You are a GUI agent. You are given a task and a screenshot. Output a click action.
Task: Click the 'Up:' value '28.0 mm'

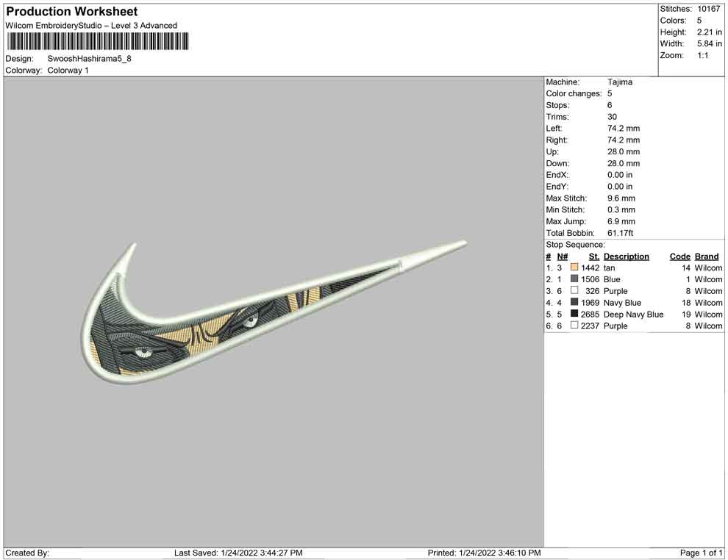coord(624,151)
